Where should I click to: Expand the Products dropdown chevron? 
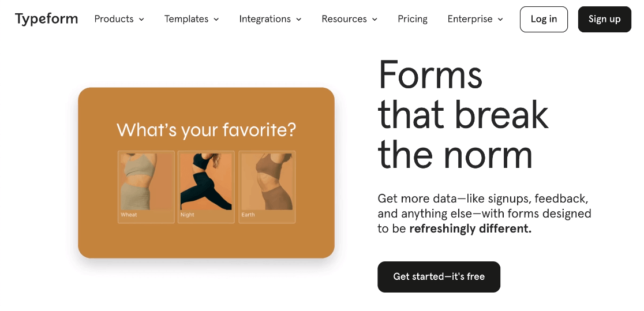point(142,20)
